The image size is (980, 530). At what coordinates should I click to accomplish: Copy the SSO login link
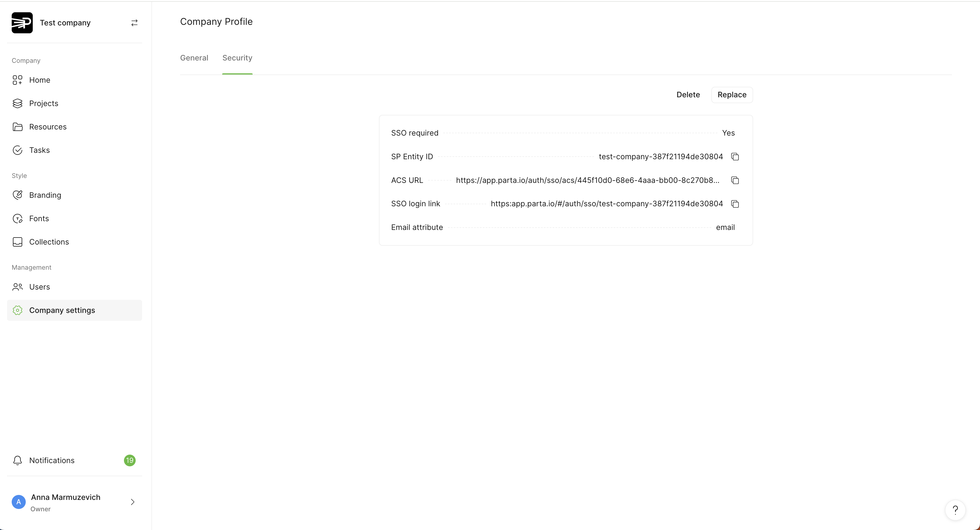point(735,204)
